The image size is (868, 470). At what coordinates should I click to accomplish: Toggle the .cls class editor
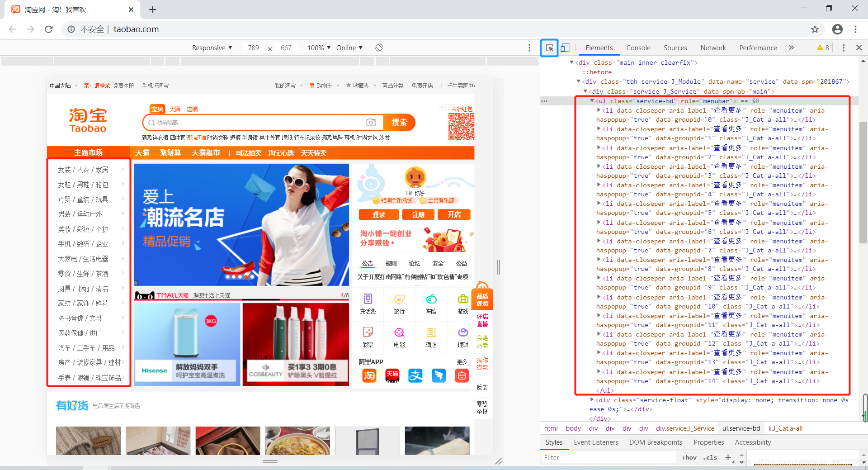click(710, 457)
